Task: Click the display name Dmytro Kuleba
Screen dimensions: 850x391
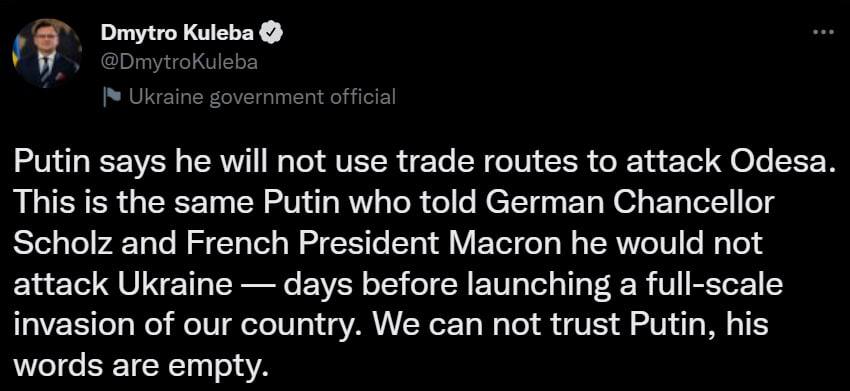Action: pyautogui.click(x=178, y=34)
